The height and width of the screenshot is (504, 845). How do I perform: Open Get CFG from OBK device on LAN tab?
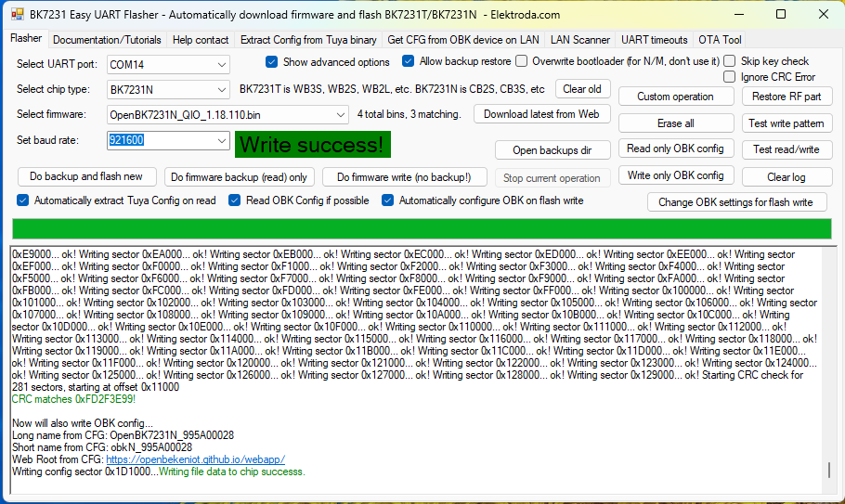click(x=463, y=40)
